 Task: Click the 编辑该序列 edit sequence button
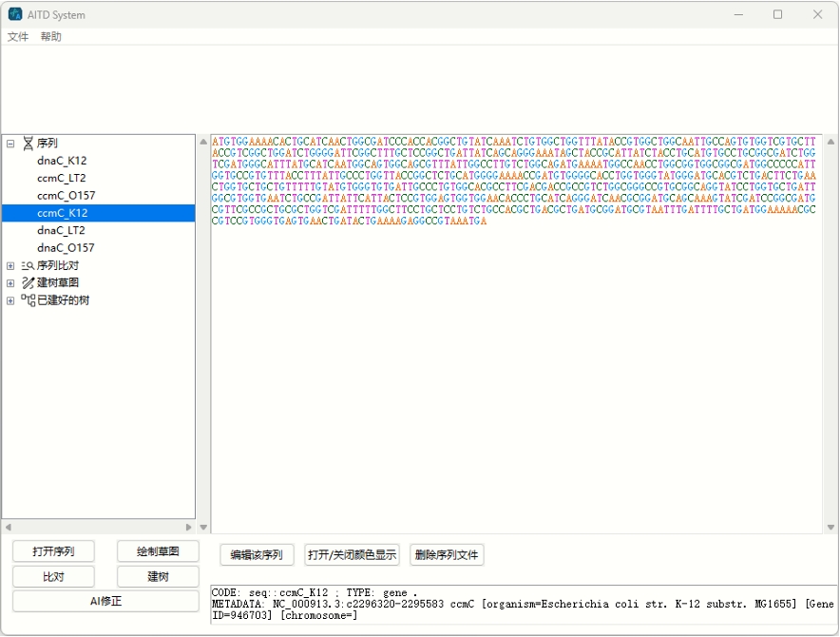[256, 554]
